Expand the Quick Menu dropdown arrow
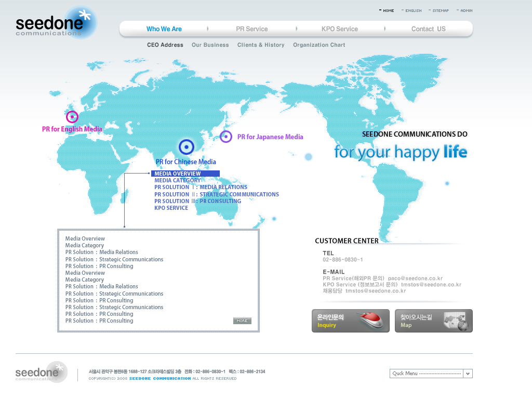 point(468,374)
